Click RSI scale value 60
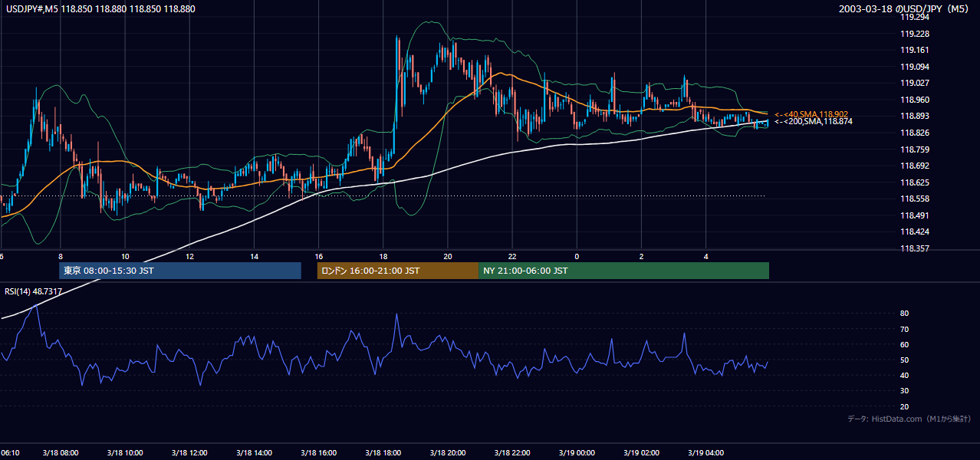 point(905,344)
